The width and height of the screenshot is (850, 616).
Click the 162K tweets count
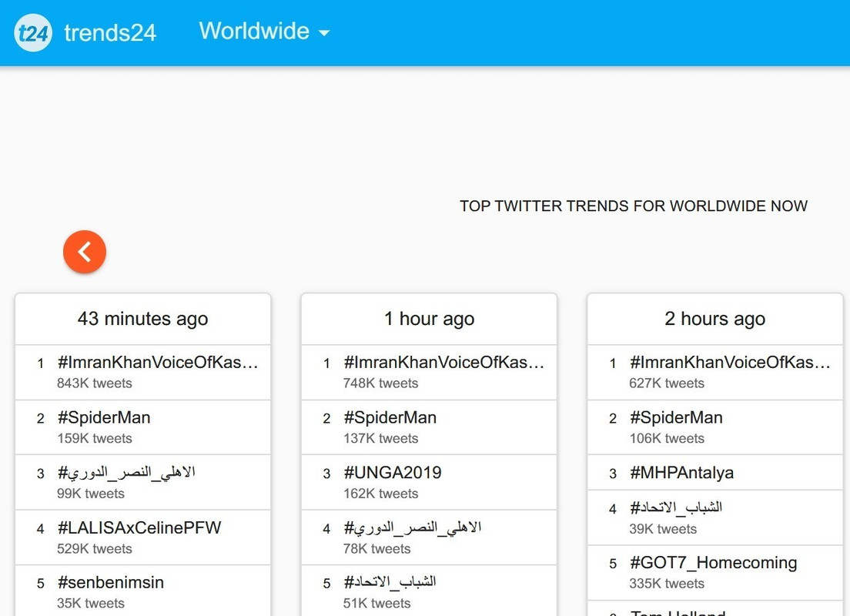pos(381,494)
